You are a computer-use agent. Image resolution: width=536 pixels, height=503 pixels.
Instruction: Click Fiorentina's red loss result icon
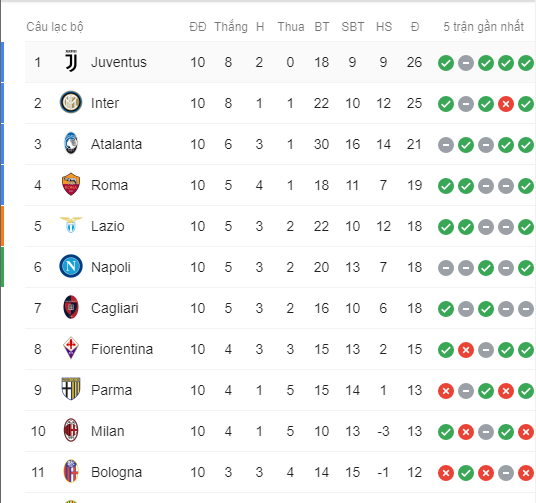[466, 350]
